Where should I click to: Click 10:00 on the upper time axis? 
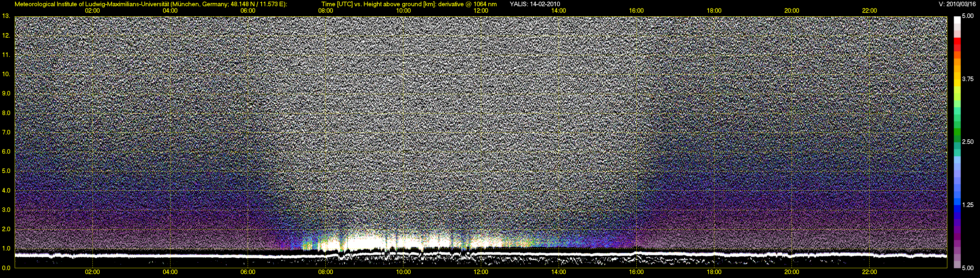[x=403, y=11]
